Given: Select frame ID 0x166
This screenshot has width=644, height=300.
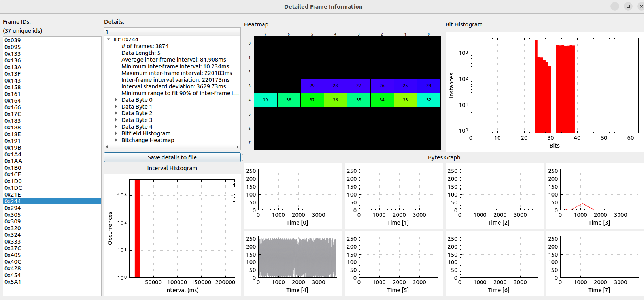Looking at the screenshot, I should point(52,107).
